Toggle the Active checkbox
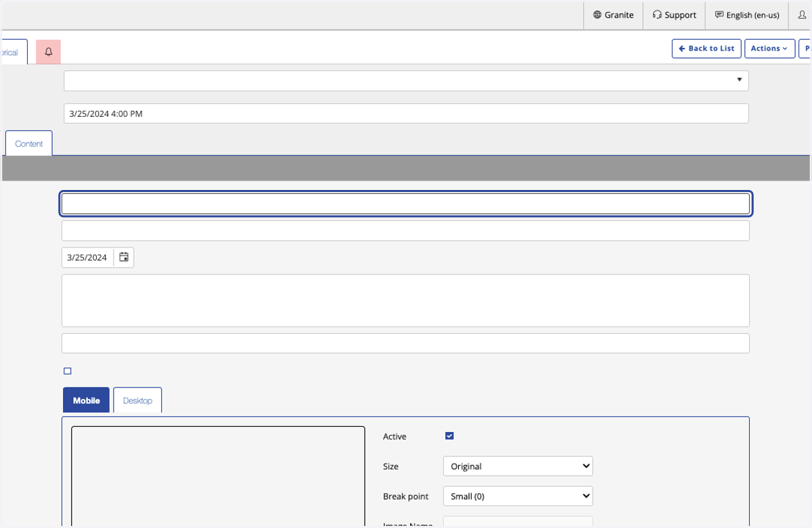Viewport: 812px width, 528px height. (449, 436)
